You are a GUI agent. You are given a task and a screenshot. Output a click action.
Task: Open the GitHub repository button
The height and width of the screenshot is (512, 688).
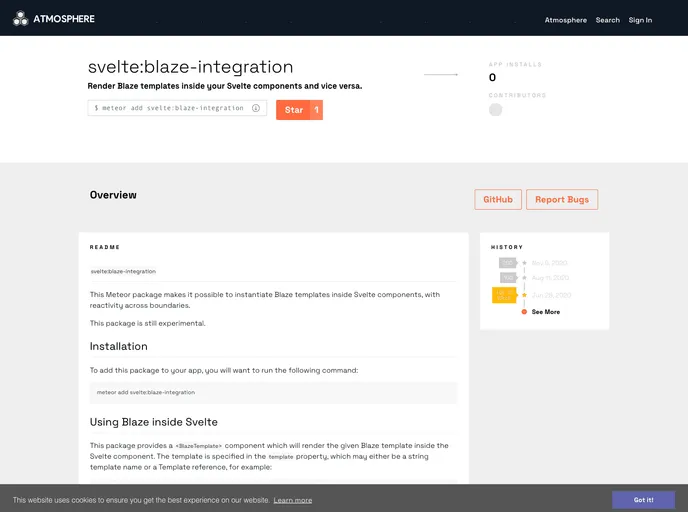coord(498,200)
